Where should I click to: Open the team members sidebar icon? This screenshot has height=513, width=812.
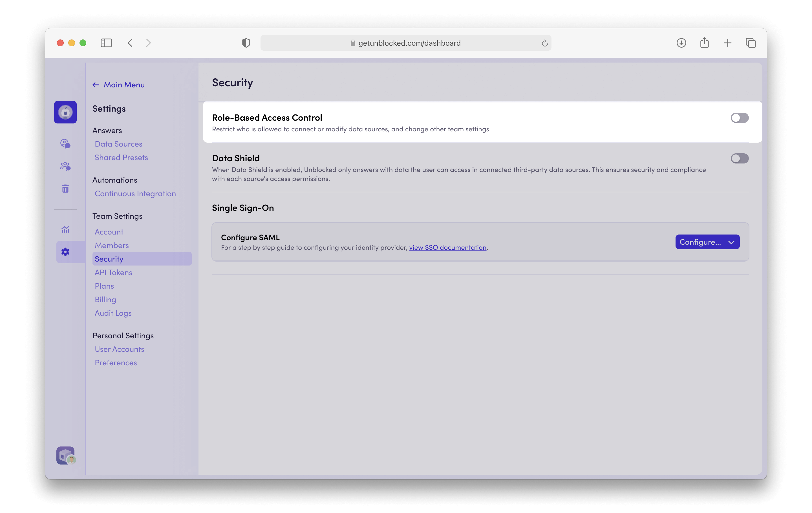[x=65, y=166]
